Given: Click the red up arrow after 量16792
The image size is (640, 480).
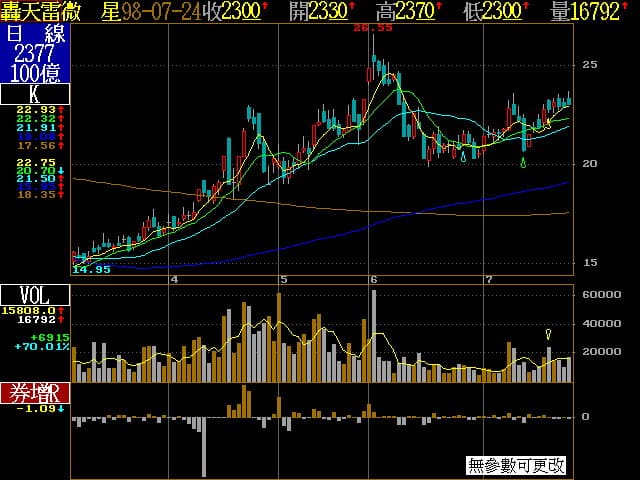Looking at the screenshot, I should [635, 11].
